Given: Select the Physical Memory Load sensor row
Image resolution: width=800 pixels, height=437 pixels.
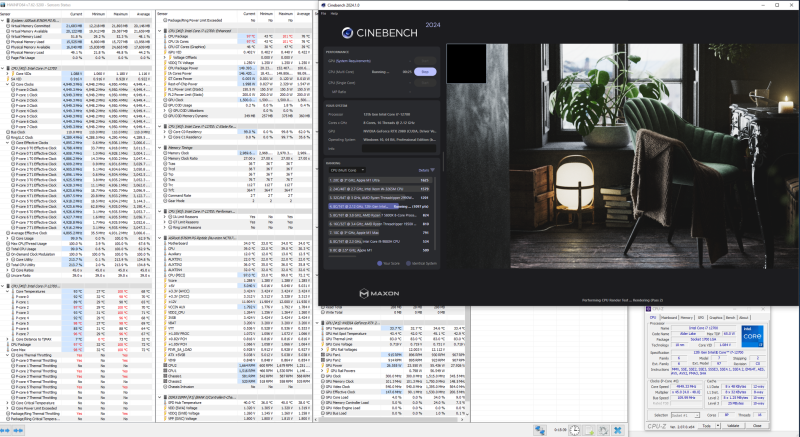Looking at the screenshot, I should pos(77,53).
